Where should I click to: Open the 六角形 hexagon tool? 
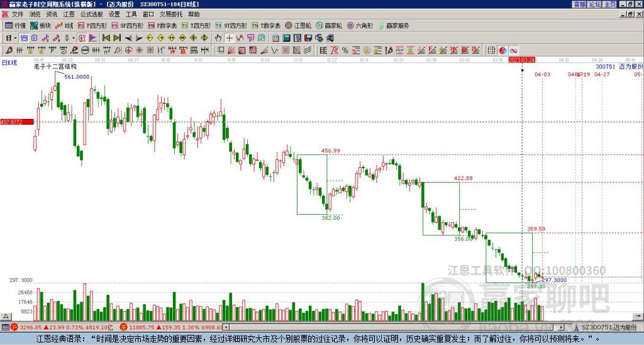[360, 25]
